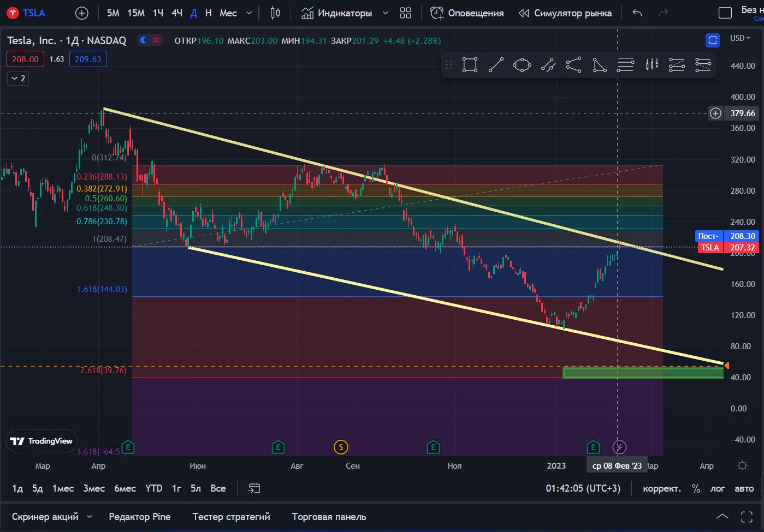The height and width of the screenshot is (532, 764).
Task: Create an alert via Оповещения
Action: pyautogui.click(x=467, y=13)
